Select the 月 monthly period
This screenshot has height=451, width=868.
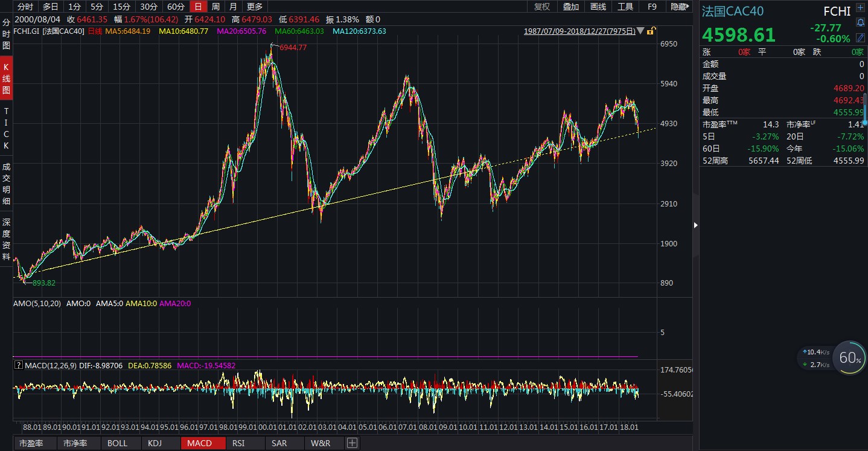pos(233,7)
